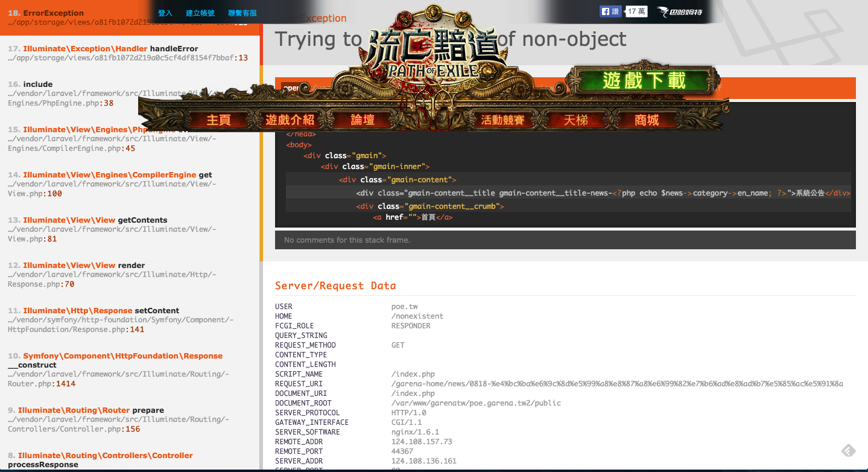
Task: Click the Facebook 讚 like button
Action: [x=610, y=11]
